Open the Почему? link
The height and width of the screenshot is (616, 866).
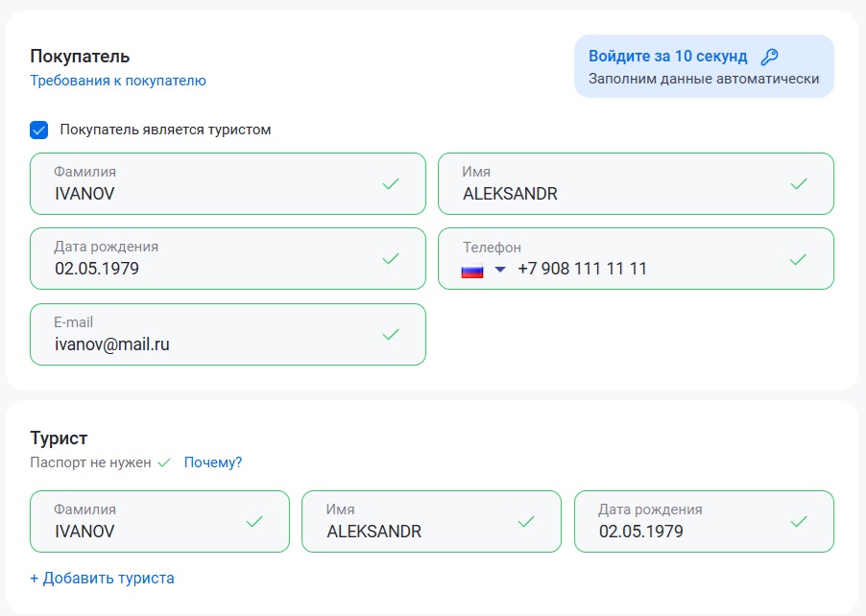[x=212, y=462]
